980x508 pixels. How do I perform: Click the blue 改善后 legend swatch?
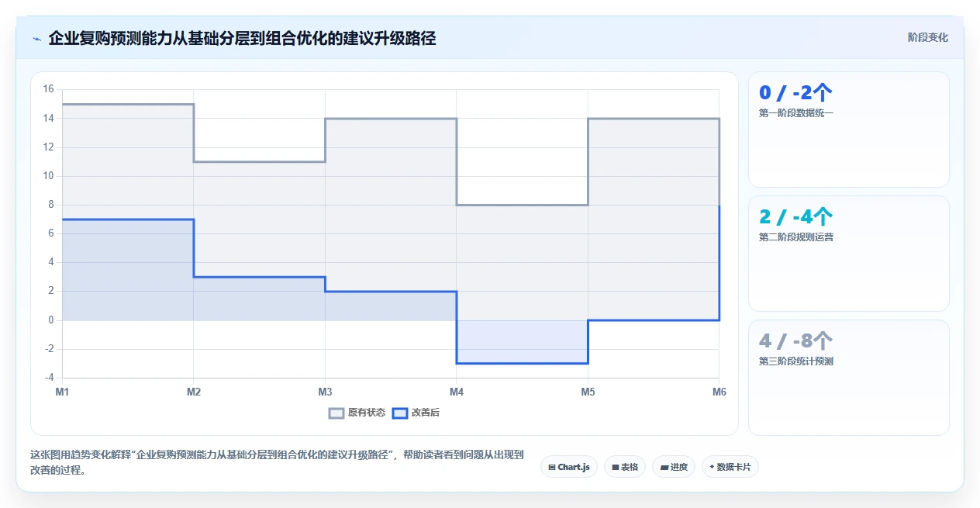(x=400, y=413)
